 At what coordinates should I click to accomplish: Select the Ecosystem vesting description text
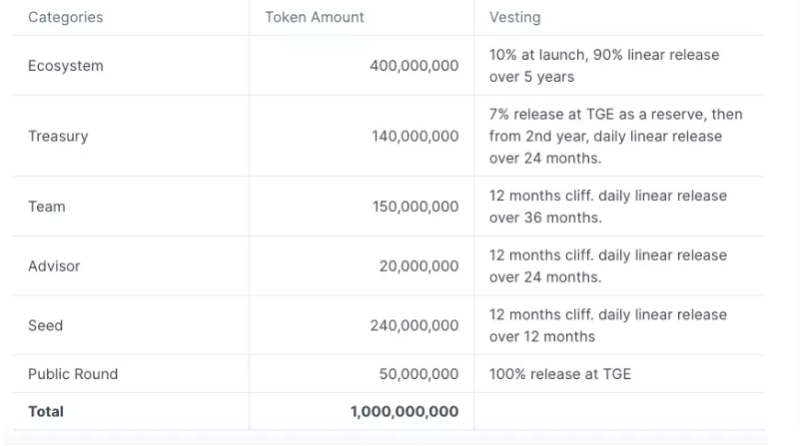[604, 66]
